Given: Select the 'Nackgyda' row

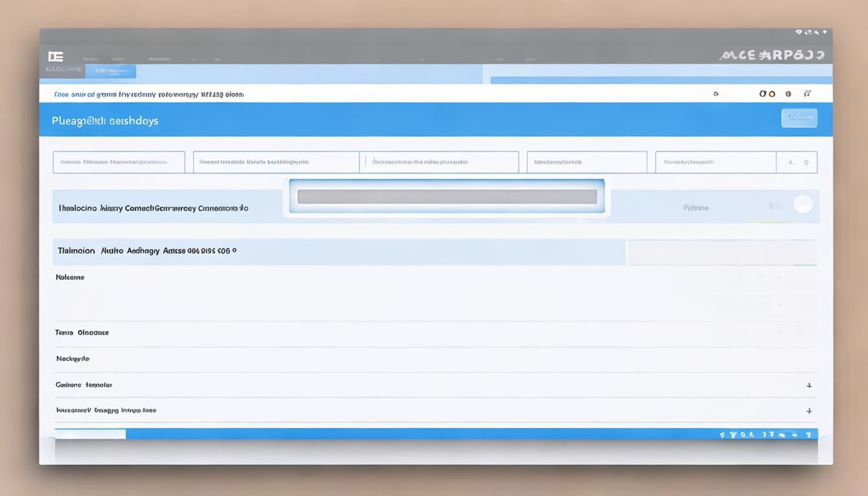Looking at the screenshot, I should (435, 359).
